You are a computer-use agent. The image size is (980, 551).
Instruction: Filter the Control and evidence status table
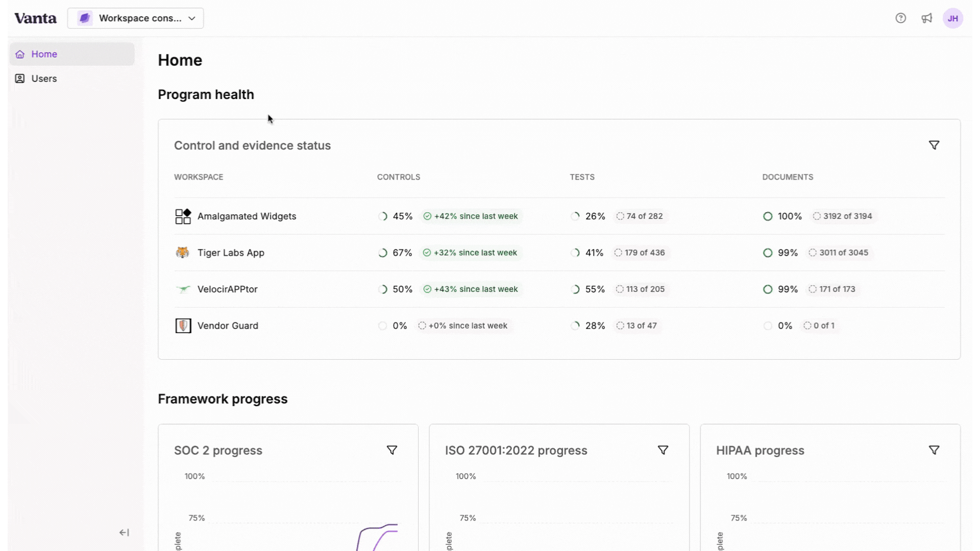coord(934,145)
